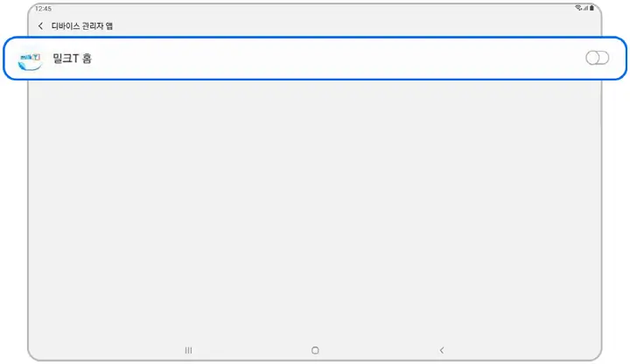Select the 밀크T 홈 label text

coord(73,59)
